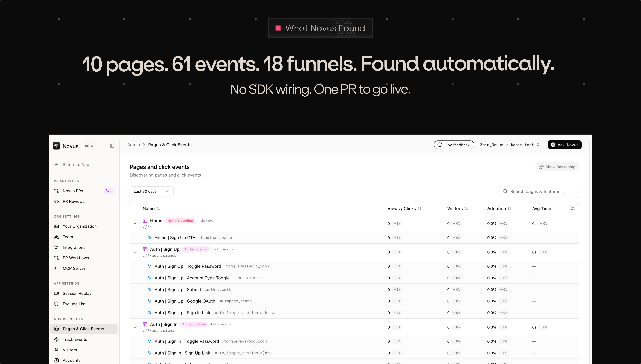Open Session Replay settings
641x364 pixels.
coord(84,293)
